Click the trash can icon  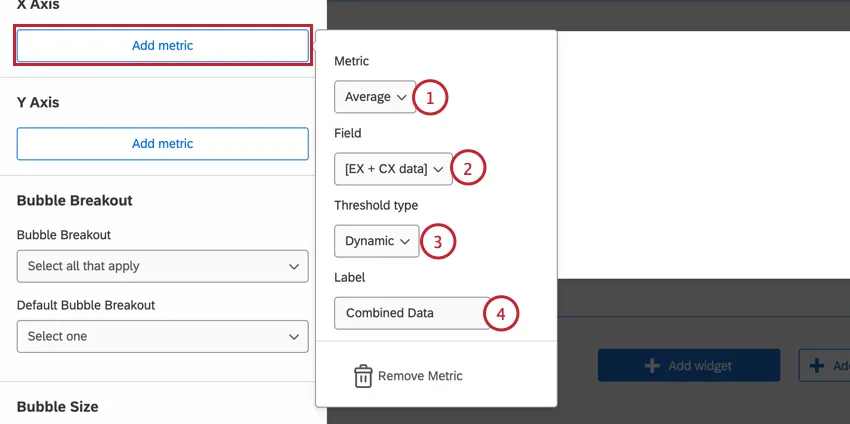coord(363,376)
